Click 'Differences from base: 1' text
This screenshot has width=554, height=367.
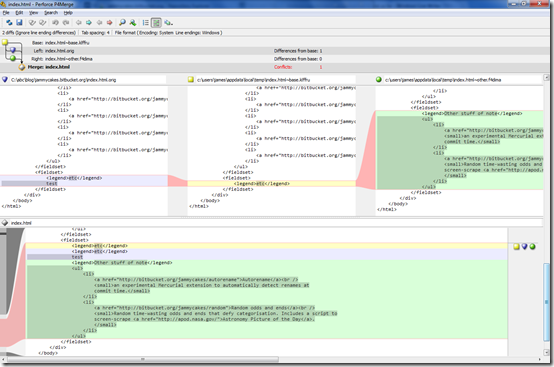(298, 51)
